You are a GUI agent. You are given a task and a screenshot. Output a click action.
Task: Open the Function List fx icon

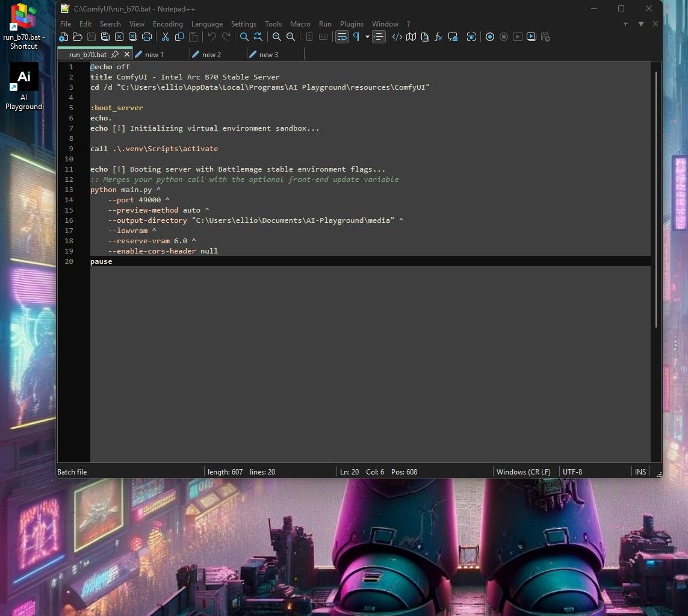[x=439, y=37]
